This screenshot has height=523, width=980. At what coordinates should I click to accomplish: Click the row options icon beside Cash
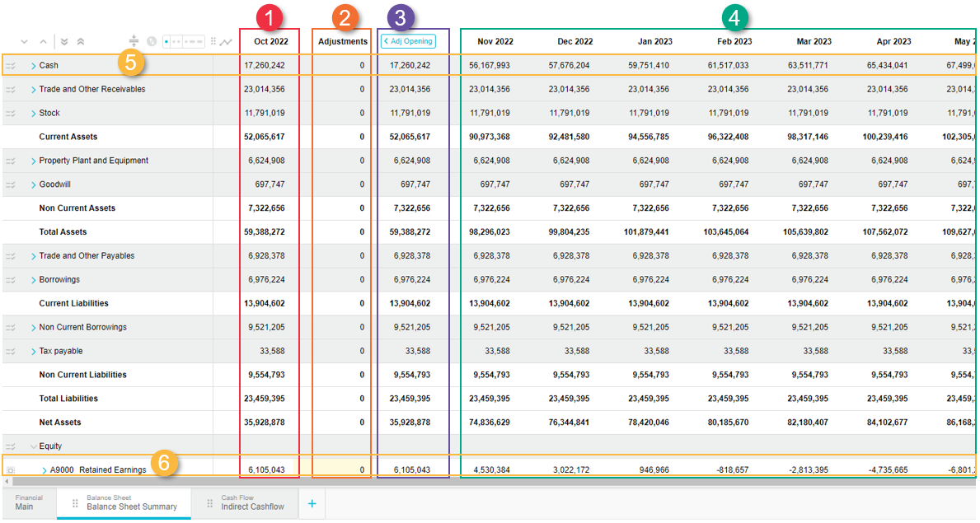tap(11, 66)
